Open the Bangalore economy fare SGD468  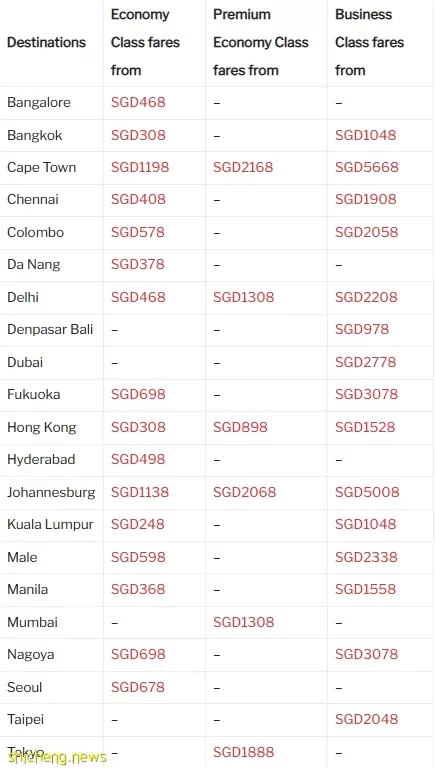pos(138,102)
